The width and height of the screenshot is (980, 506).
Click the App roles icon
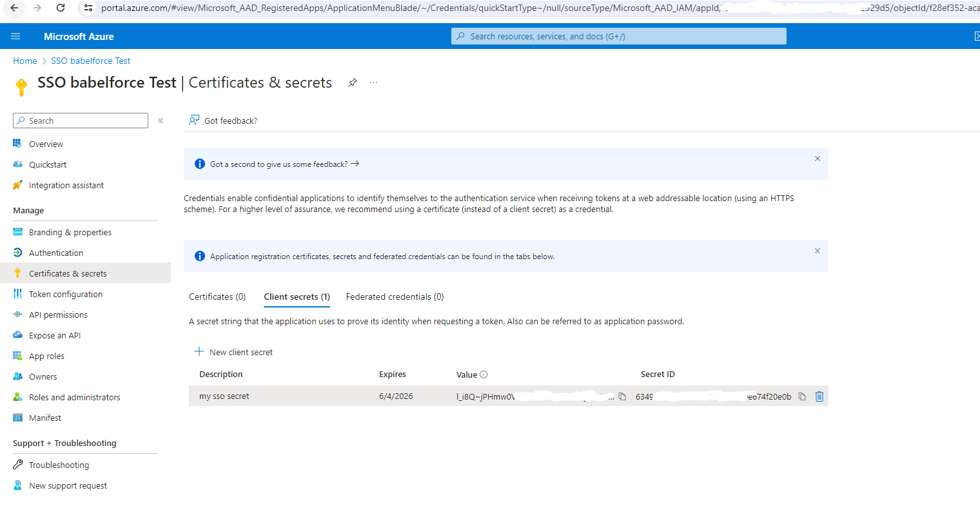(x=17, y=356)
